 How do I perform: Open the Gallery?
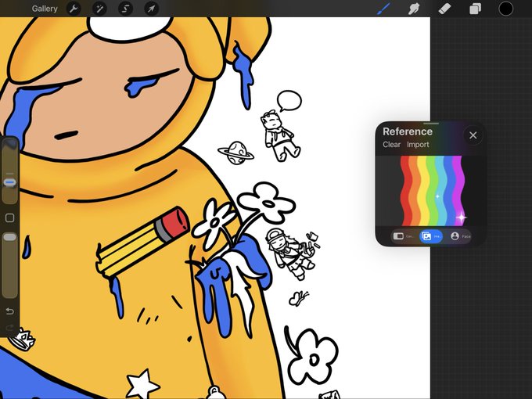pyautogui.click(x=45, y=9)
